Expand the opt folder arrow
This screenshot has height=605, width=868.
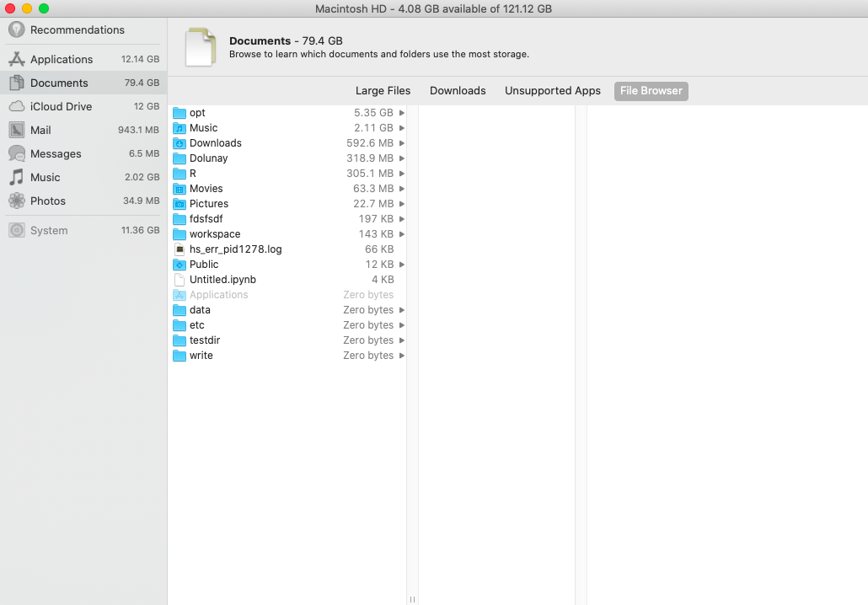(402, 113)
